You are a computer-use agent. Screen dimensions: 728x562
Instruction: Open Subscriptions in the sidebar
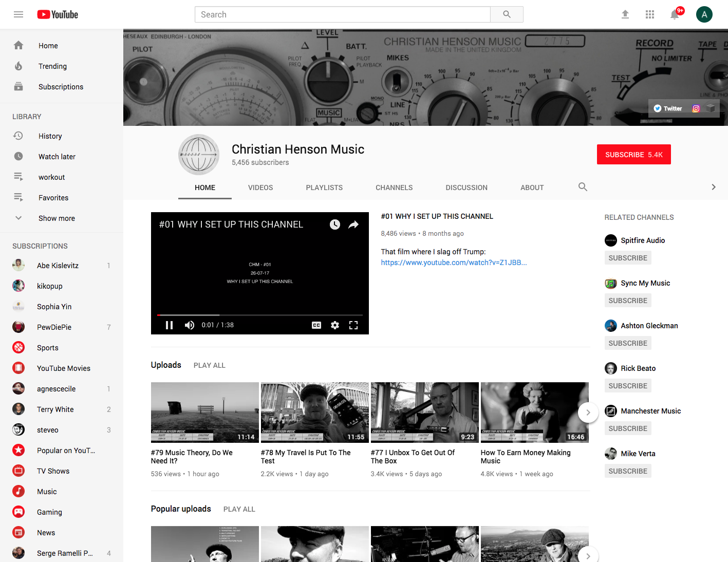click(62, 87)
